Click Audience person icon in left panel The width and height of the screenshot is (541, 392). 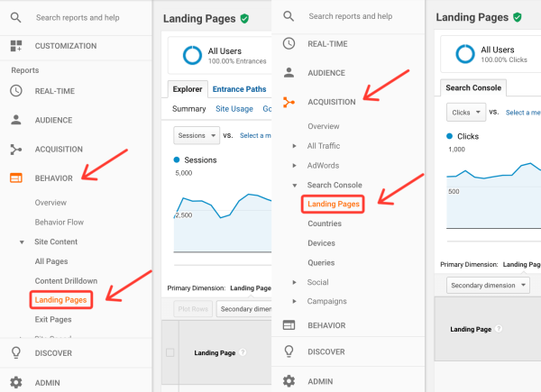click(16, 120)
